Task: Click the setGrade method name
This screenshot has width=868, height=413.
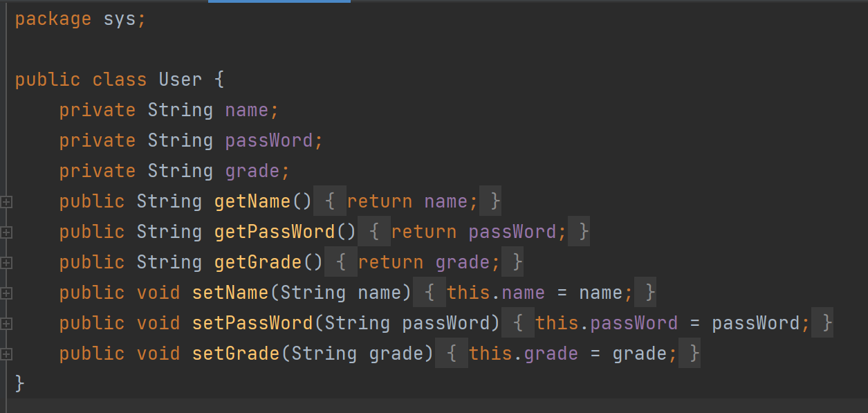Action: 236,354
